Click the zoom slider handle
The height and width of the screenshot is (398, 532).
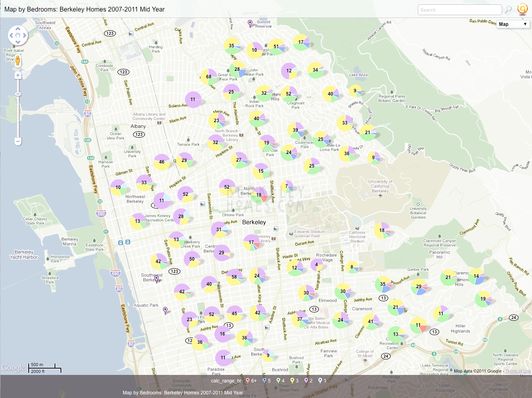click(x=18, y=94)
